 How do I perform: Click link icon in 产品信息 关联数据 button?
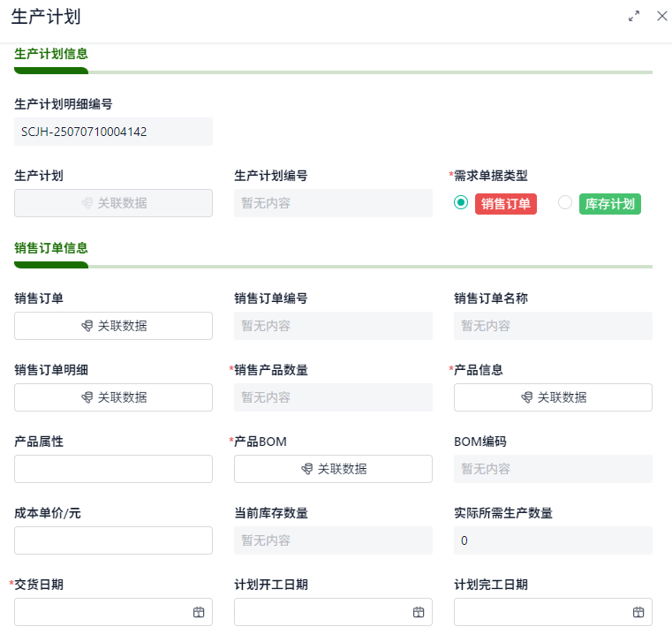click(x=526, y=397)
